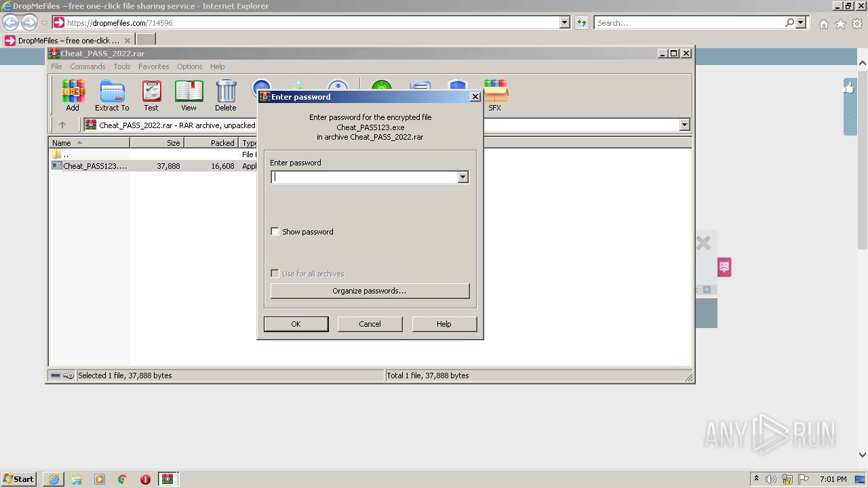Click the IE Forward navigation button
868x488 pixels.
point(29,22)
